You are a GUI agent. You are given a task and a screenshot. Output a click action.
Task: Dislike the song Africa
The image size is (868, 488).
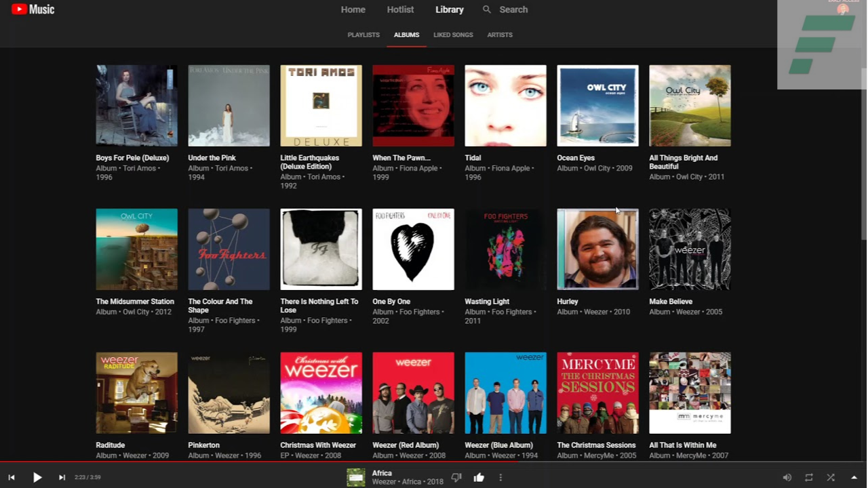coord(456,477)
